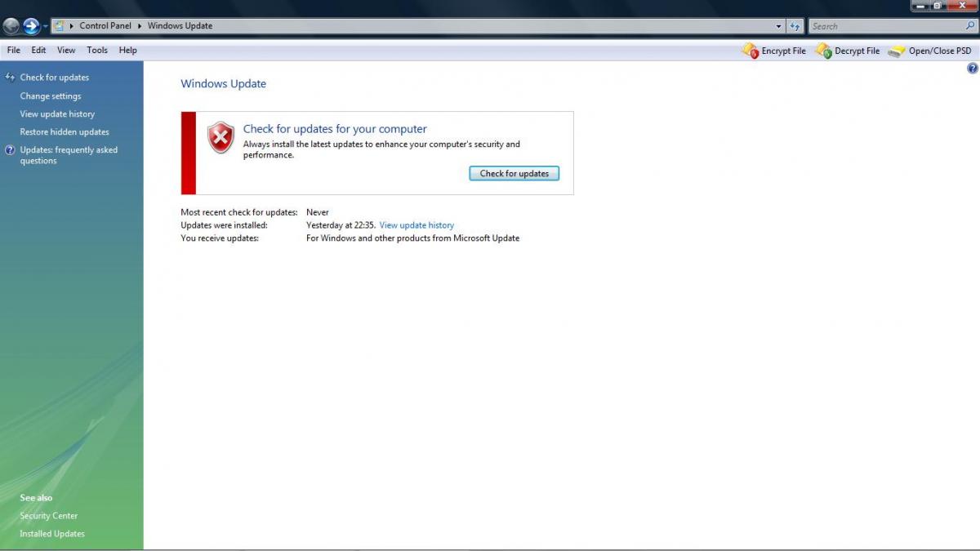
Task: Click the 'You receive updates:' label
Action: point(220,238)
